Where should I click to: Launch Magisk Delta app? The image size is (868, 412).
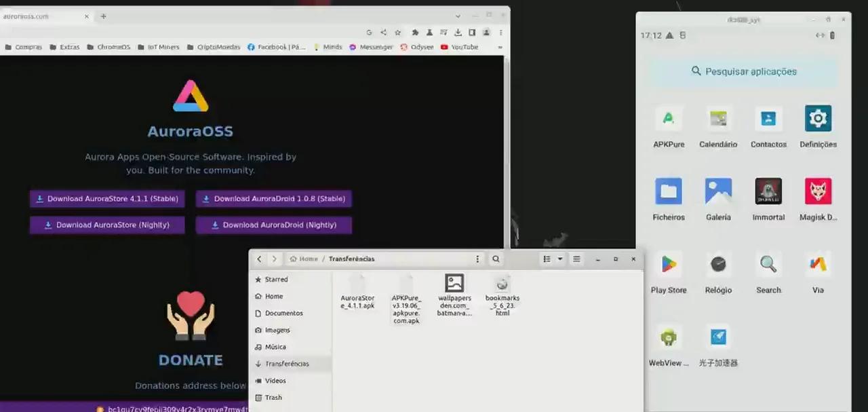818,191
